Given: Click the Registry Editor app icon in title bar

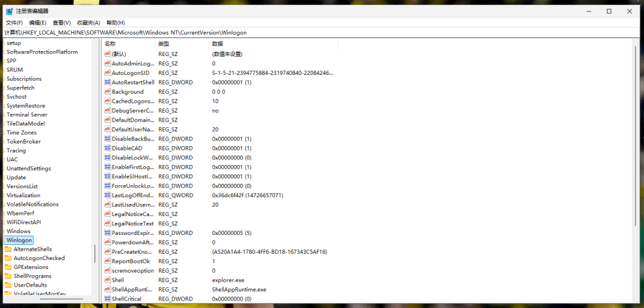Looking at the screenshot, I should [9, 11].
